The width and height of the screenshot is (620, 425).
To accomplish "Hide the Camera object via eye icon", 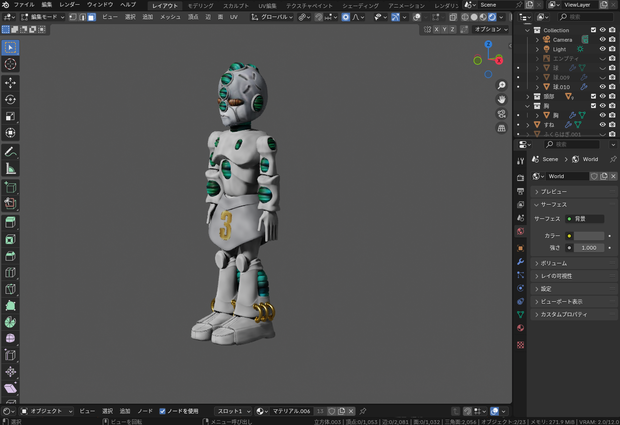I will click(x=603, y=40).
